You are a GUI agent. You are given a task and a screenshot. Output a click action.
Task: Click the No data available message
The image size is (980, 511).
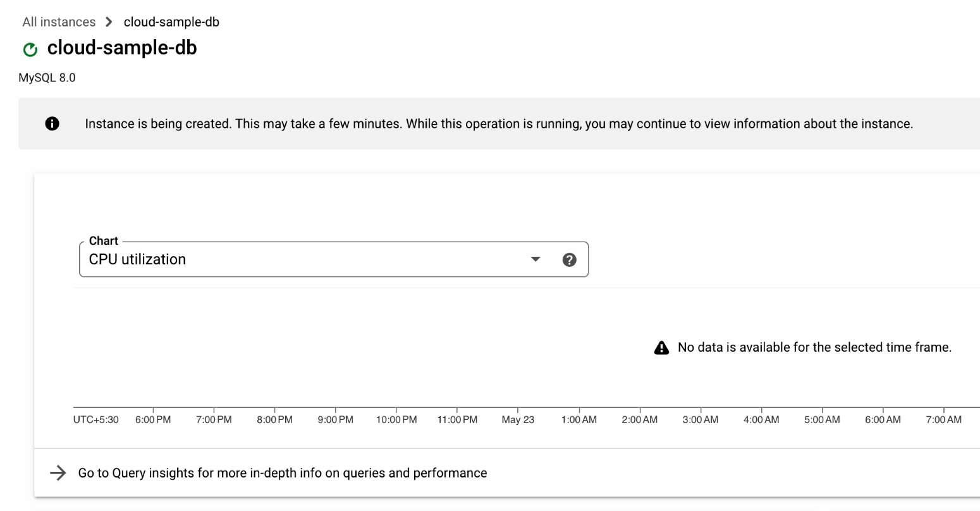point(814,347)
